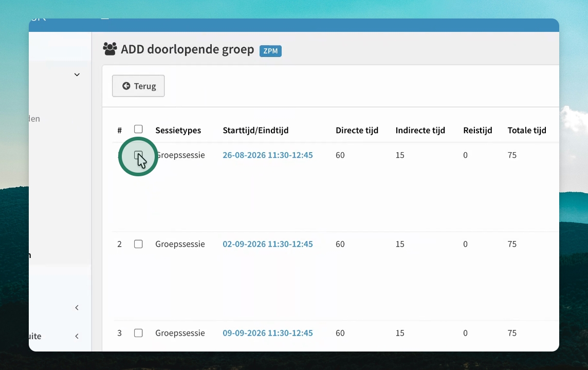Open session 26-08-2026 11:30-12:45 link

click(268, 155)
